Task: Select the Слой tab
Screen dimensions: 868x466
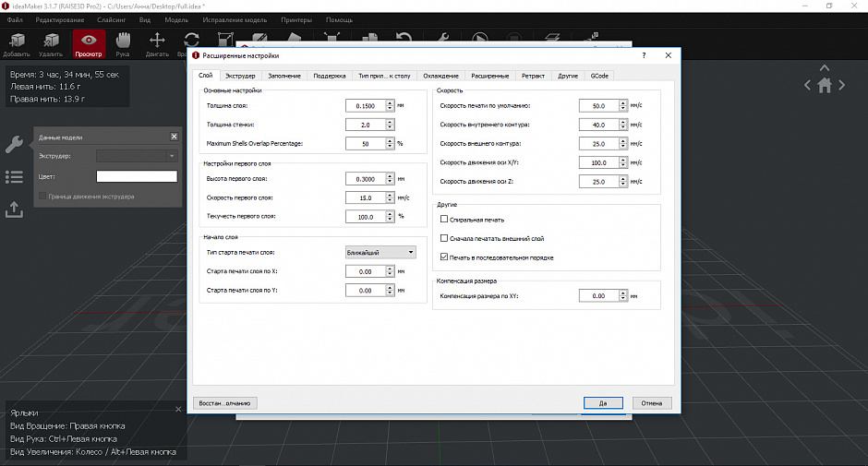Action: (205, 76)
